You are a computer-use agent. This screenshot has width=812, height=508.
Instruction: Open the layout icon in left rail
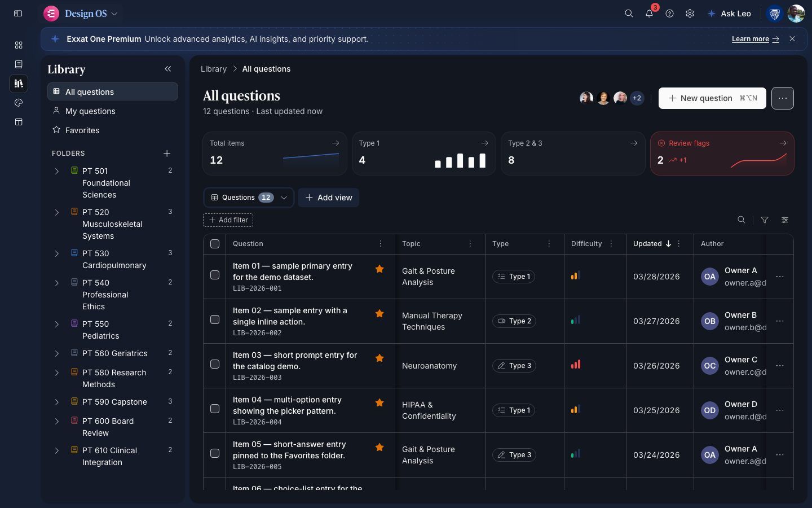[19, 122]
